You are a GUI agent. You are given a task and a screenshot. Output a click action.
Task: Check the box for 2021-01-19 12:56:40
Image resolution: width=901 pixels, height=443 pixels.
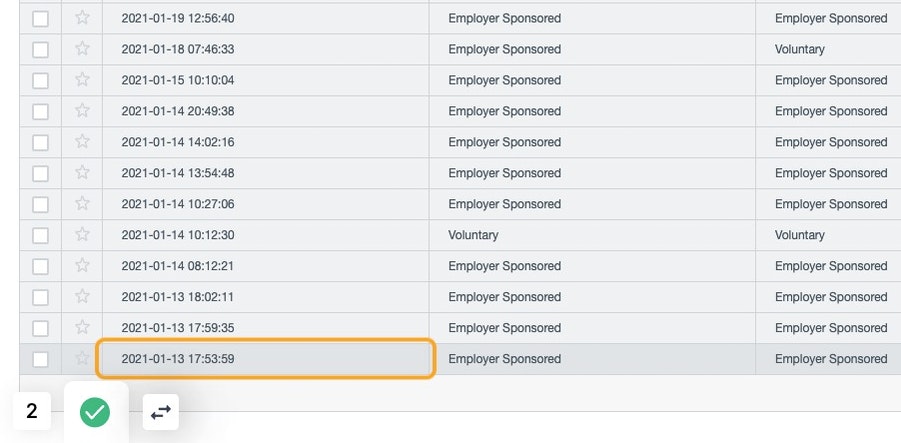[40, 18]
